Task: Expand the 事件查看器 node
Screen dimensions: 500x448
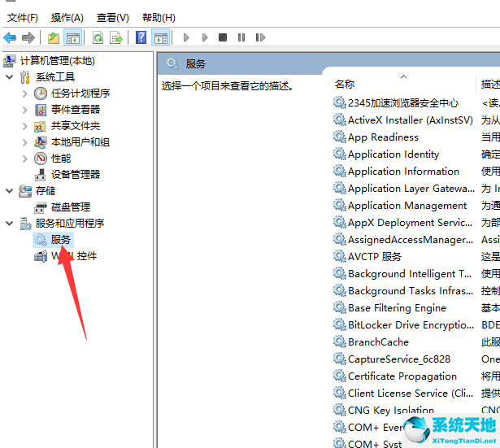Action: (25, 110)
